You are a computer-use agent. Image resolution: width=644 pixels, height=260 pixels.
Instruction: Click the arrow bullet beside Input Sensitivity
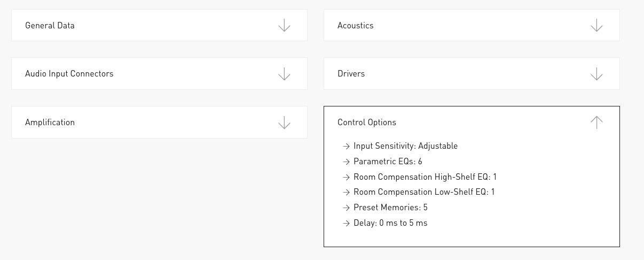pos(345,146)
